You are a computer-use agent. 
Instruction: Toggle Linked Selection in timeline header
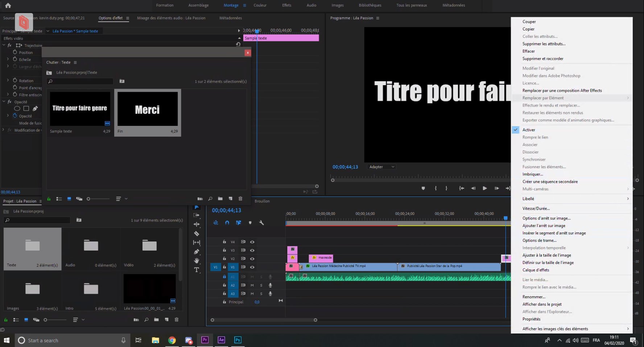[238, 223]
